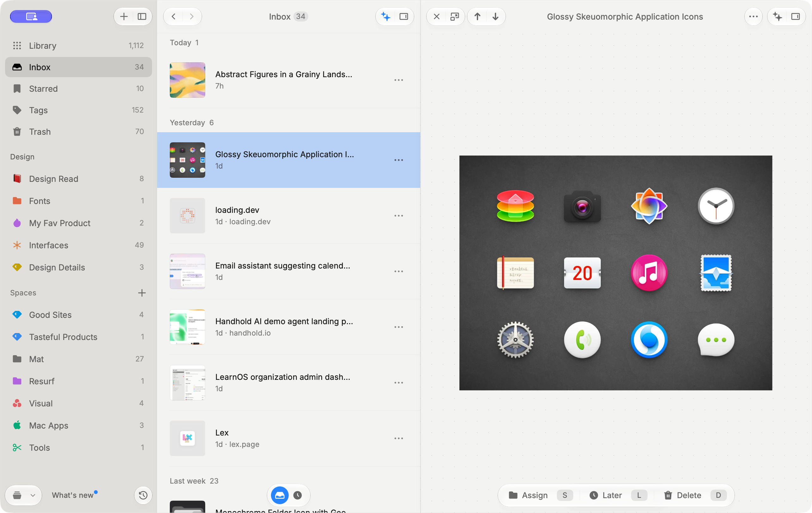Click the Last week 23 group header
Viewport: 812px width, 513px height.
click(x=194, y=481)
